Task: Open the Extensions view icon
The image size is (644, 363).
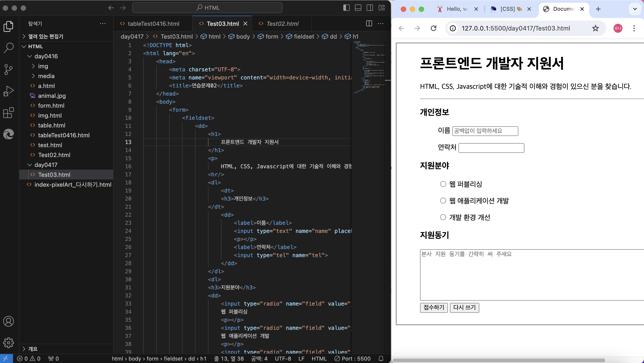Action: pos(9,113)
